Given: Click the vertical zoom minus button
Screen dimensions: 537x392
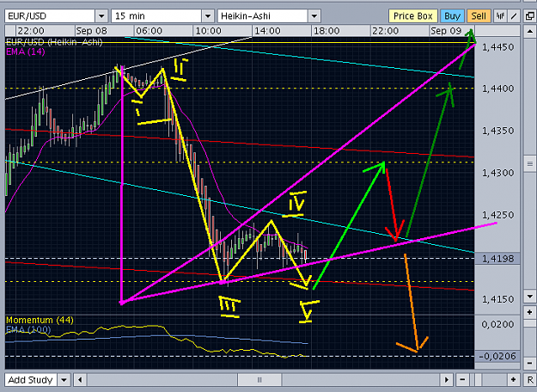Looking at the screenshot, I should (x=530, y=363).
